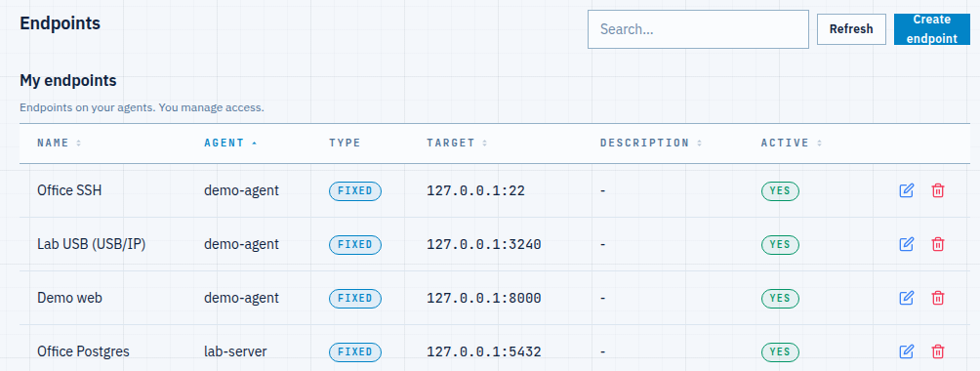Click the lab-server agent cell

coord(235,351)
